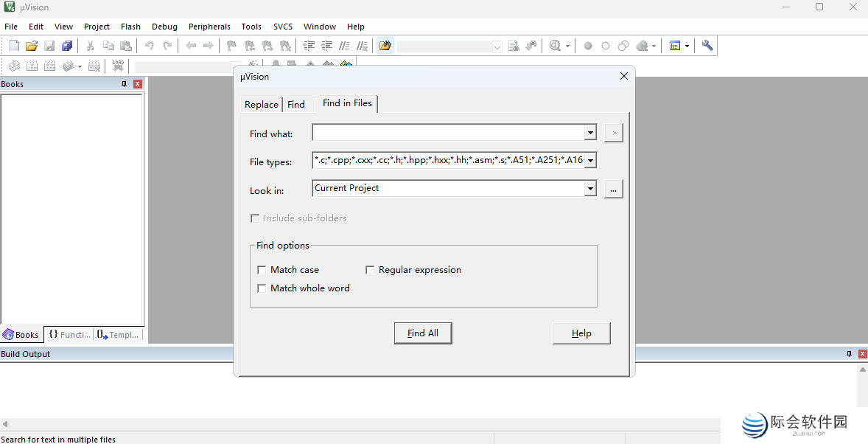Open Configuration wrench icon in toolbar
The height and width of the screenshot is (444, 868).
[x=707, y=46]
